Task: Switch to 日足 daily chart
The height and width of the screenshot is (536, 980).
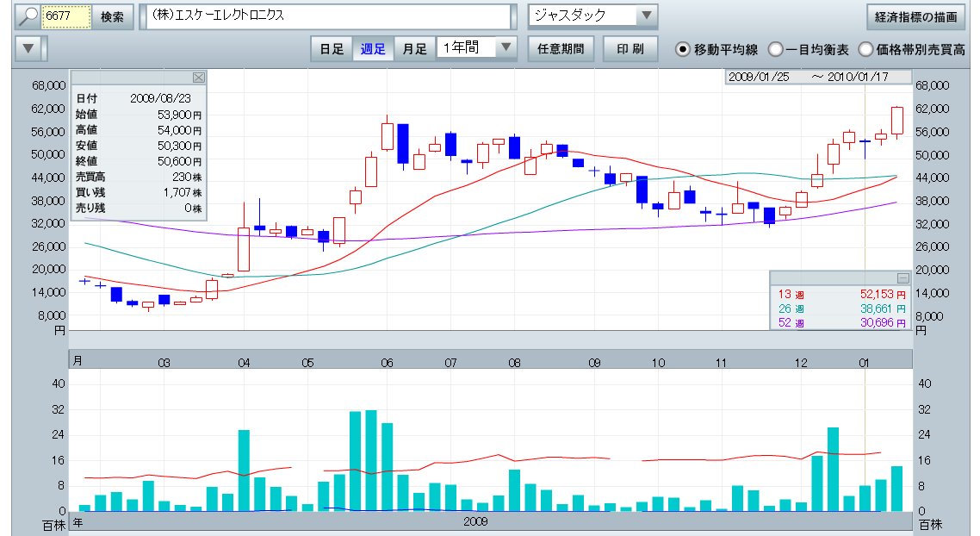Action: tap(332, 49)
